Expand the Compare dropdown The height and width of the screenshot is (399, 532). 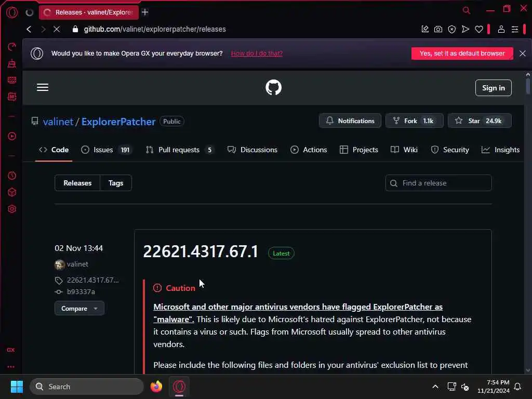79,309
